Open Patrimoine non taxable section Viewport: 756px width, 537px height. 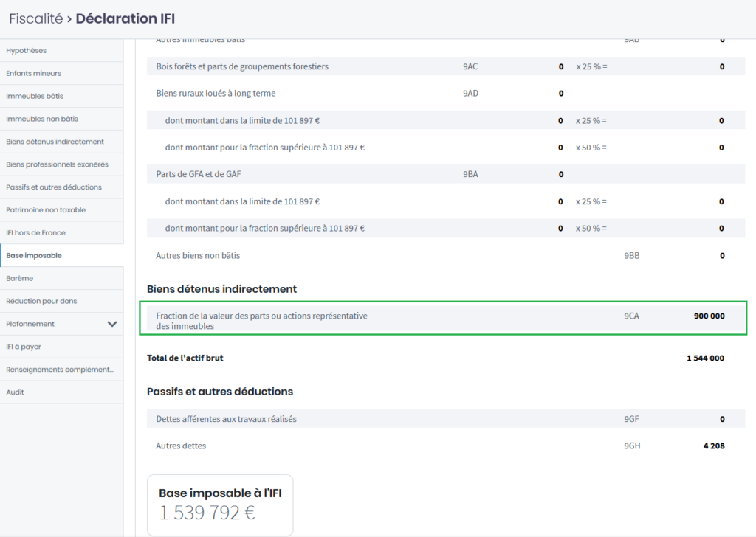click(46, 210)
